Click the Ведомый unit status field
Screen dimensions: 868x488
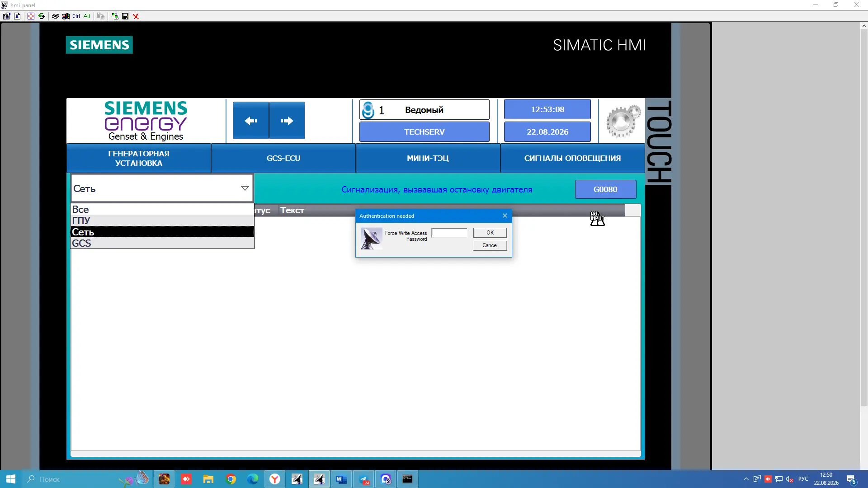tap(425, 110)
